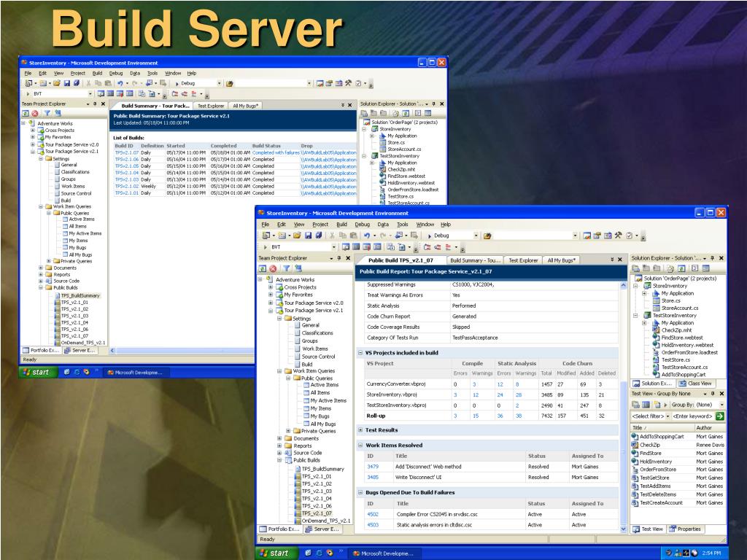This screenshot has width=747, height=560.
Task: Expand the Test Results section
Action: 360,430
